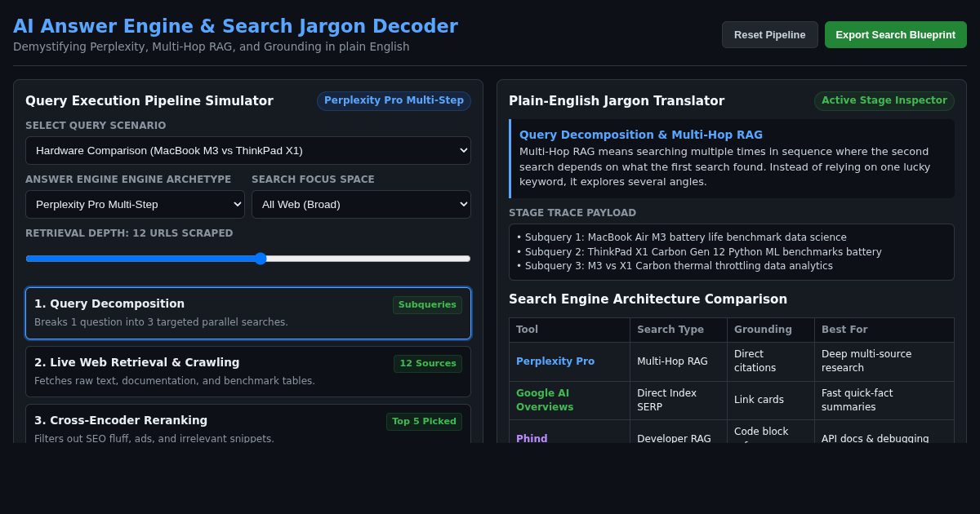Open the Answer Engine Archetype dropdown

click(x=135, y=204)
